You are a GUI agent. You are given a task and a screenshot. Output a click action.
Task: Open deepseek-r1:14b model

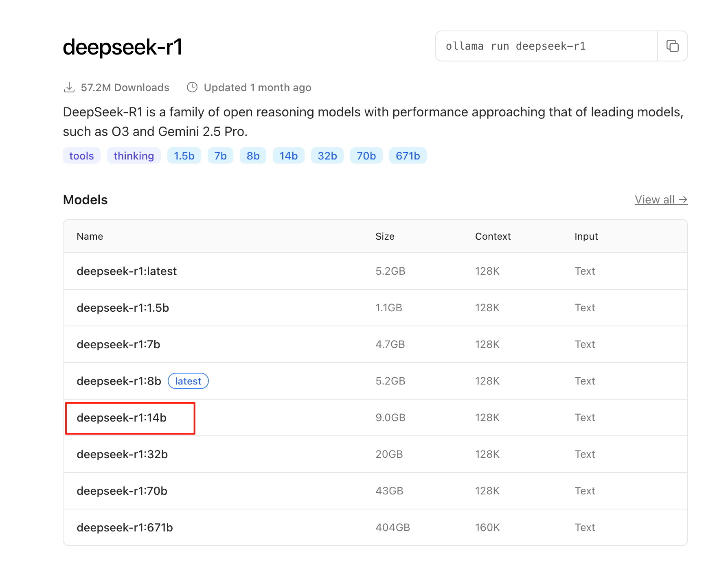pos(121,418)
